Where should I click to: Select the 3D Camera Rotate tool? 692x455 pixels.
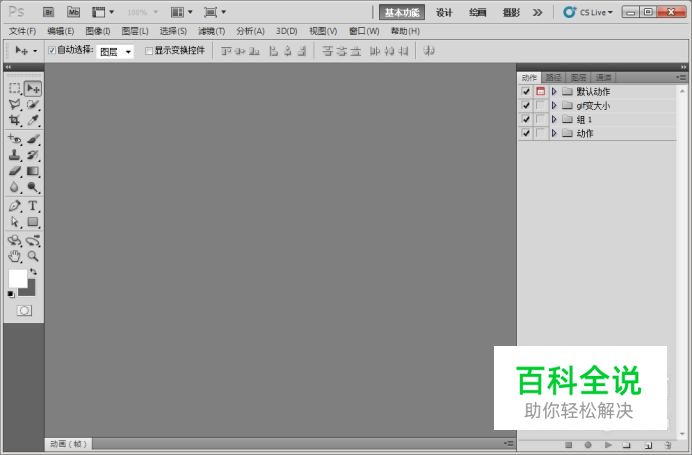click(33, 241)
